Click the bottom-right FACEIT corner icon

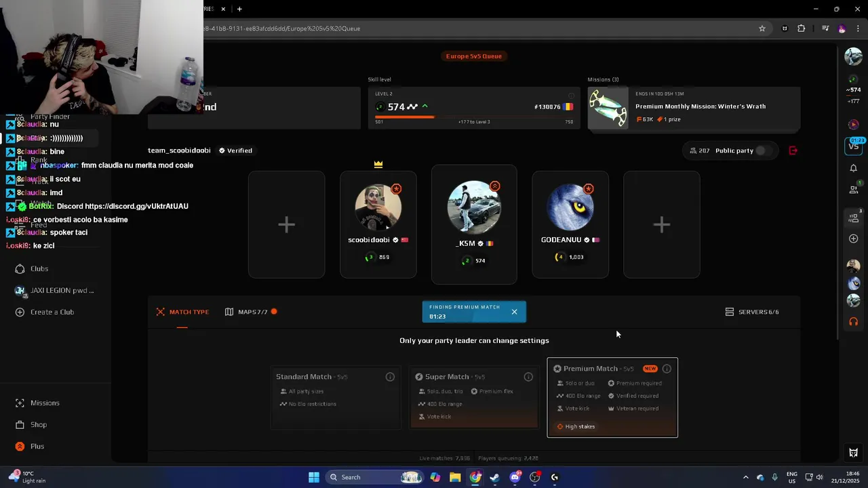854,453
